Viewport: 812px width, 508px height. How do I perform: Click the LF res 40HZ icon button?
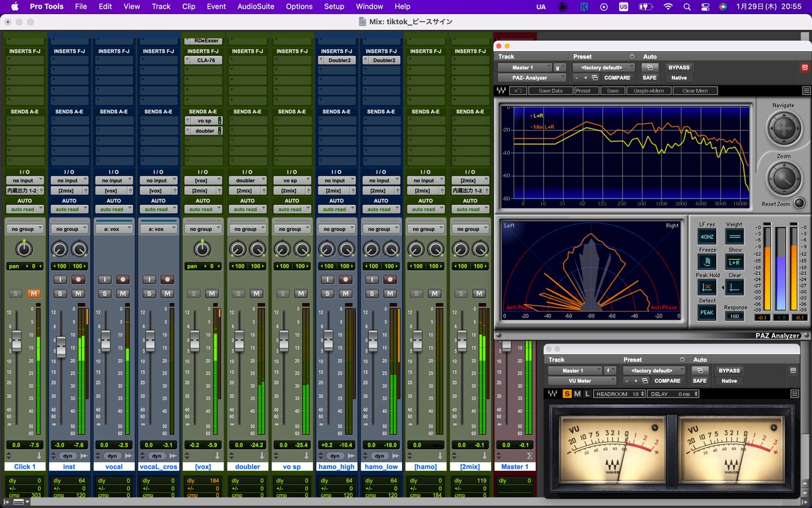point(707,237)
